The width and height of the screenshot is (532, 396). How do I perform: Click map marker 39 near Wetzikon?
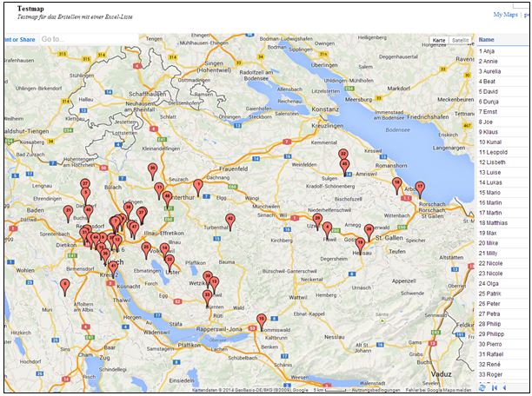(x=208, y=279)
